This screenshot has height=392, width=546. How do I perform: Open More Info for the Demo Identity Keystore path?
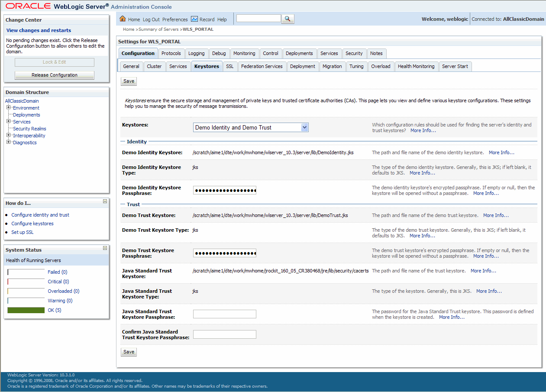point(501,152)
